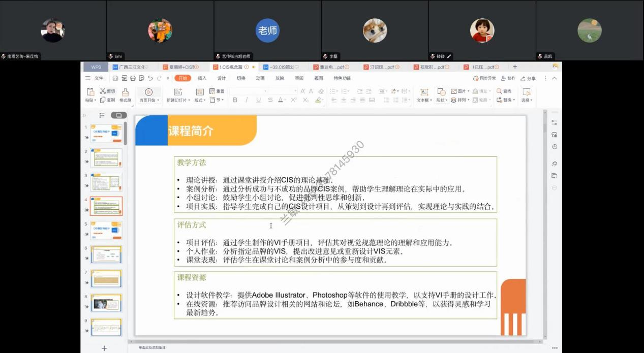
Task: Open the Insert (插入) ribbon tab
Action: point(202,78)
